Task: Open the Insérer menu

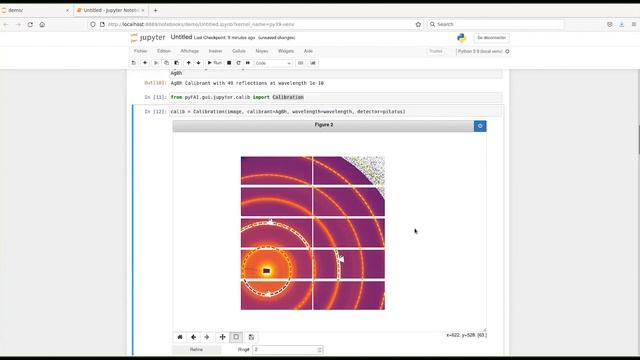Action: pyautogui.click(x=216, y=51)
